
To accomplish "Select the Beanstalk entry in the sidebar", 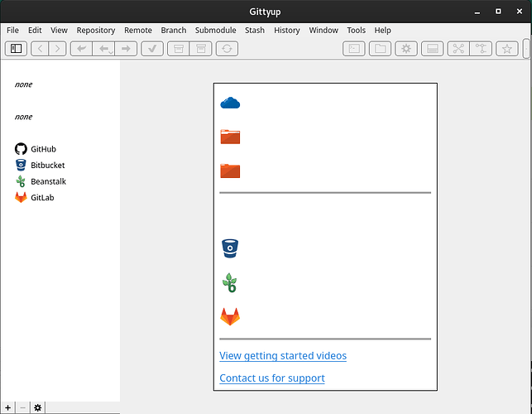I will 41,181.
